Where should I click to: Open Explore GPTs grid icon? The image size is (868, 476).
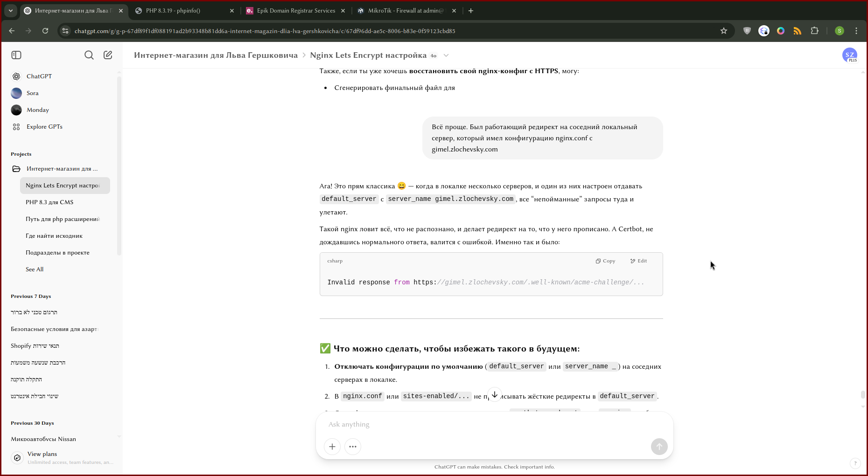[16, 127]
